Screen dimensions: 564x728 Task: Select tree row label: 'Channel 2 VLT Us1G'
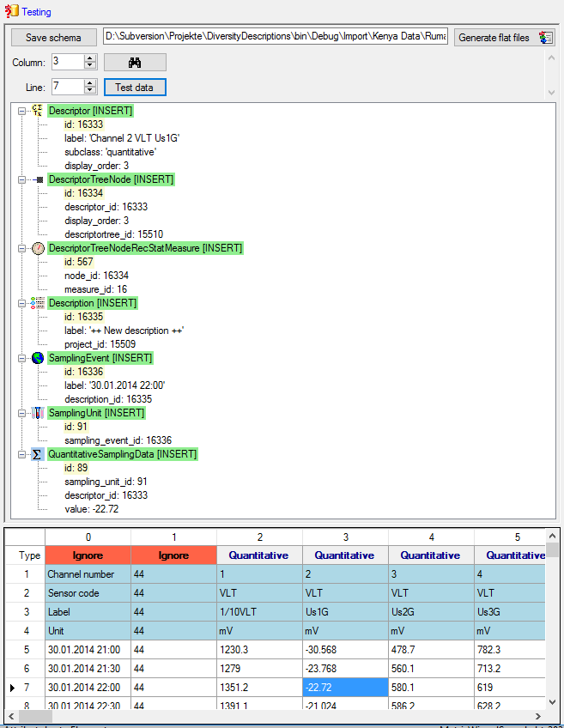click(x=122, y=138)
